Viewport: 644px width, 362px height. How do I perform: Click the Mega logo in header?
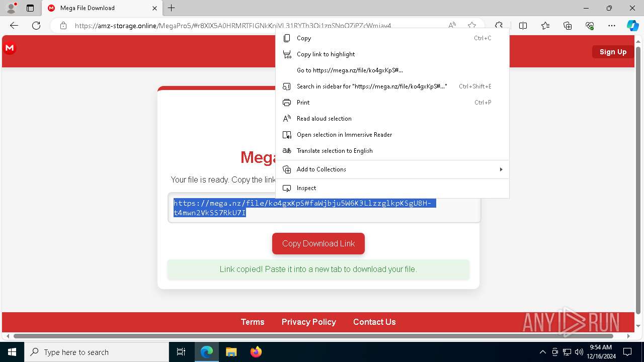pyautogui.click(x=10, y=48)
